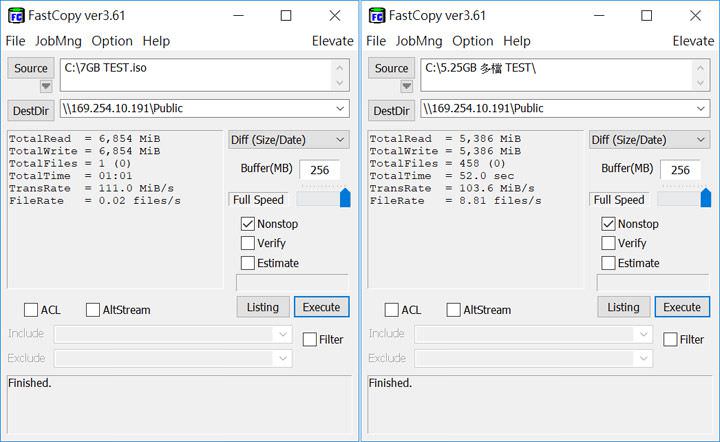The image size is (720, 442).
Task: Click Source button in right window
Action: (x=391, y=68)
